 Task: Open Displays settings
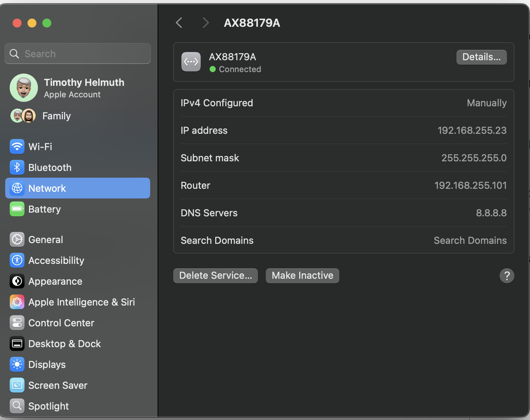tap(78, 364)
